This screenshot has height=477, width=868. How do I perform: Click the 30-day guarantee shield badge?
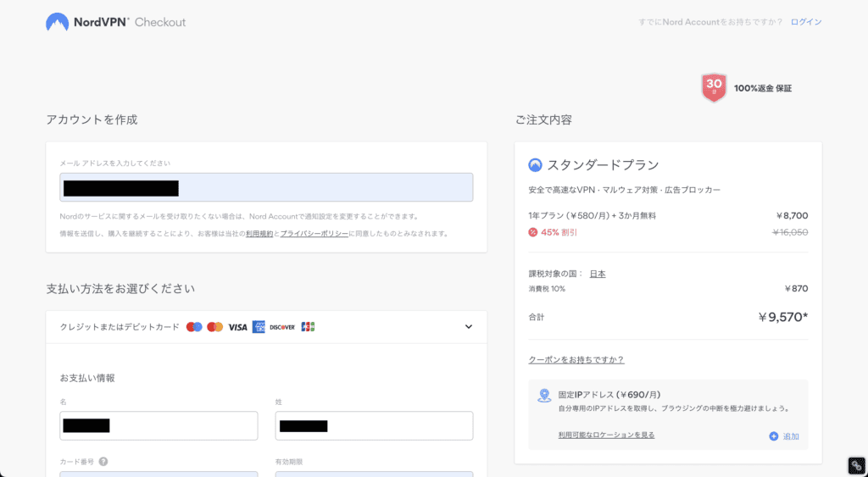point(714,87)
